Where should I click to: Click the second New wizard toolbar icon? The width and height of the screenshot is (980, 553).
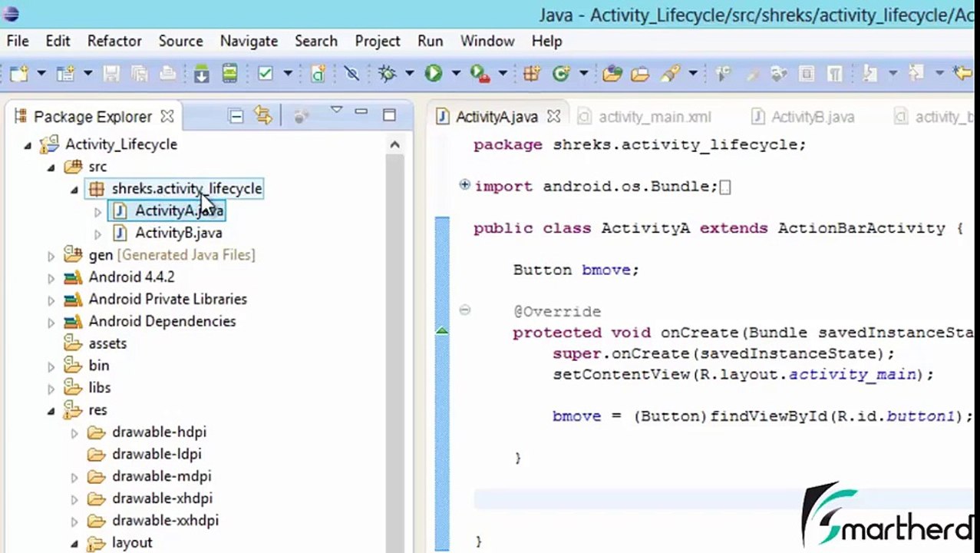point(65,74)
